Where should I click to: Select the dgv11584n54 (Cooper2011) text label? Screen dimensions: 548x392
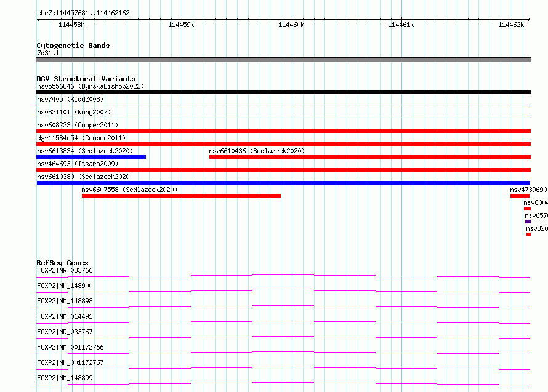81,138
